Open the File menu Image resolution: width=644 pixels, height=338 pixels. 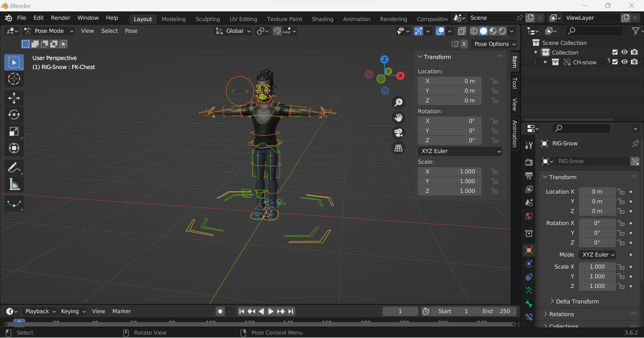[x=21, y=18]
